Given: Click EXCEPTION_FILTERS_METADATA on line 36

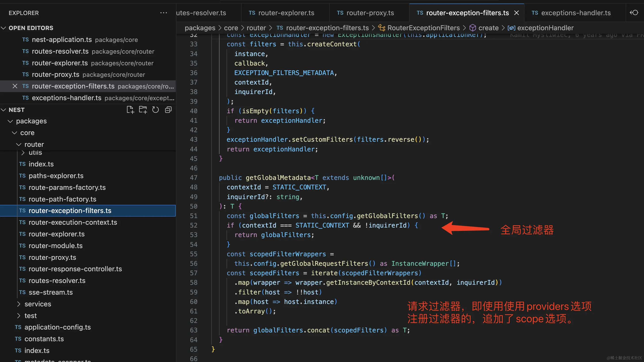Looking at the screenshot, I should (284, 73).
